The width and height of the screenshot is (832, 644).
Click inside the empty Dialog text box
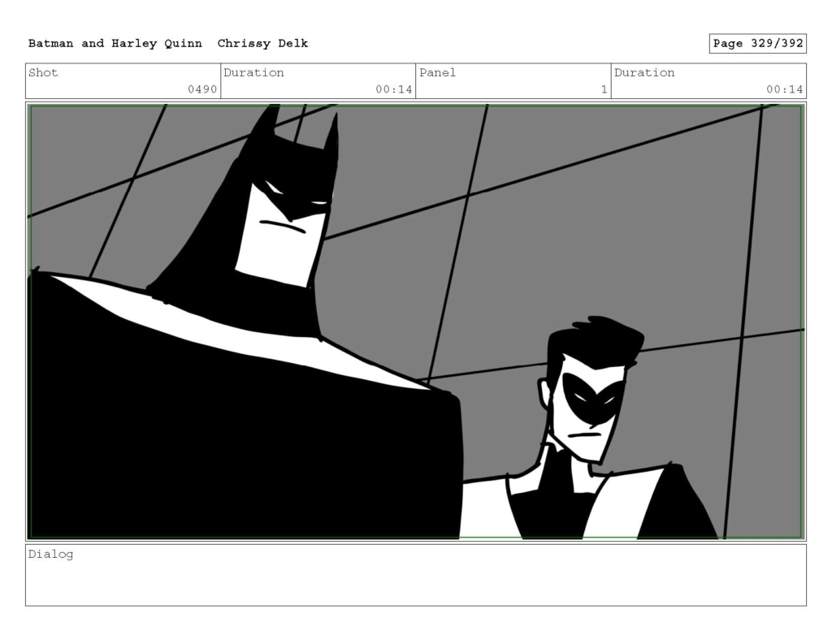pos(416,575)
